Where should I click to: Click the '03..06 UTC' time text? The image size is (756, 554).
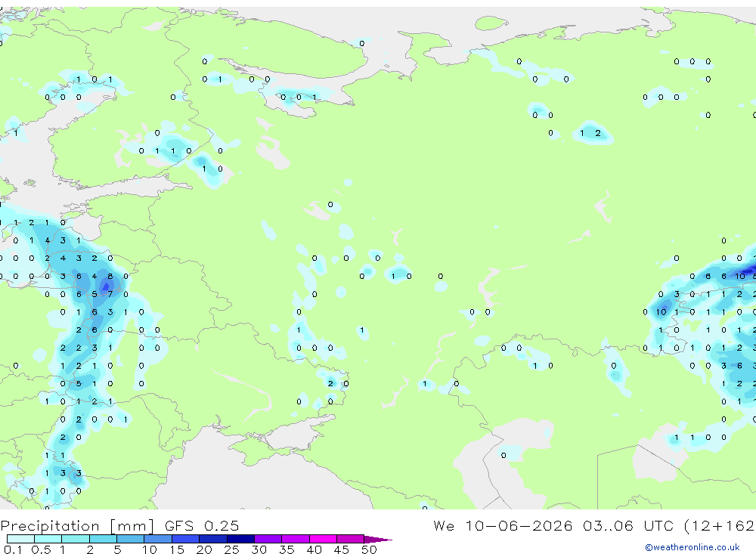[x=627, y=525]
